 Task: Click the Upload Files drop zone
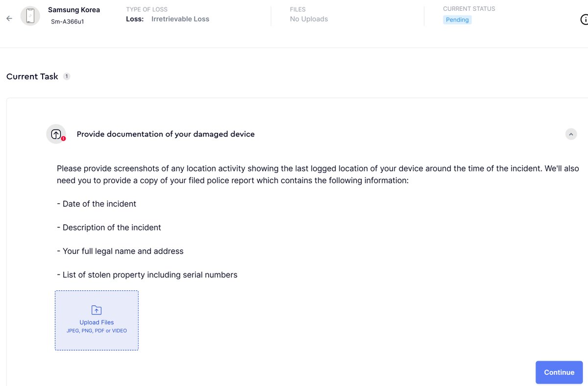[97, 320]
